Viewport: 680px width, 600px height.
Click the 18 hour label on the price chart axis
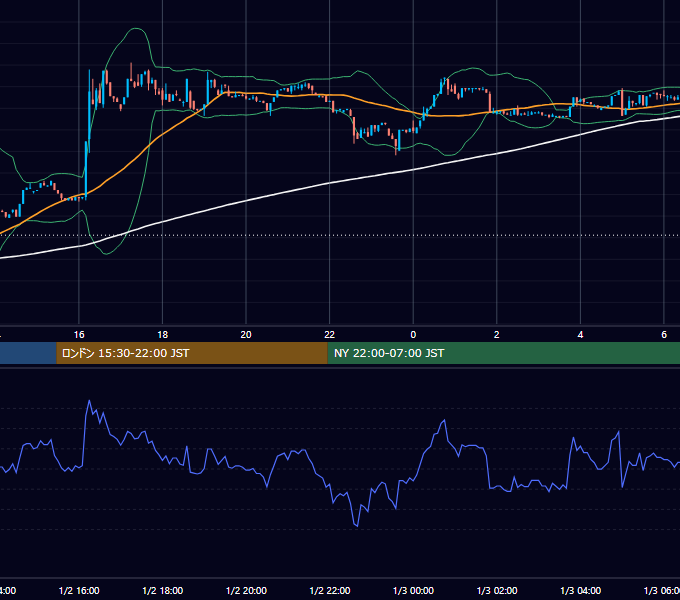coord(163,335)
